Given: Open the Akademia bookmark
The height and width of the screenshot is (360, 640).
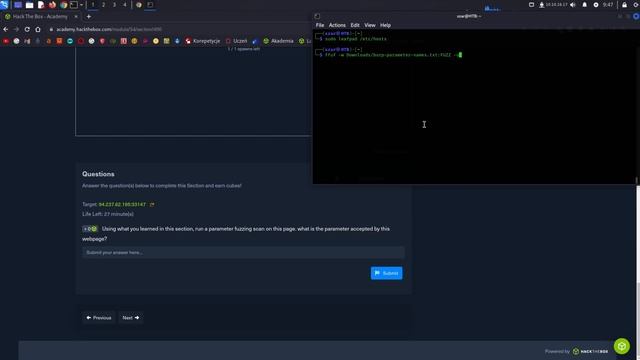Looking at the screenshot, I should coord(278,41).
